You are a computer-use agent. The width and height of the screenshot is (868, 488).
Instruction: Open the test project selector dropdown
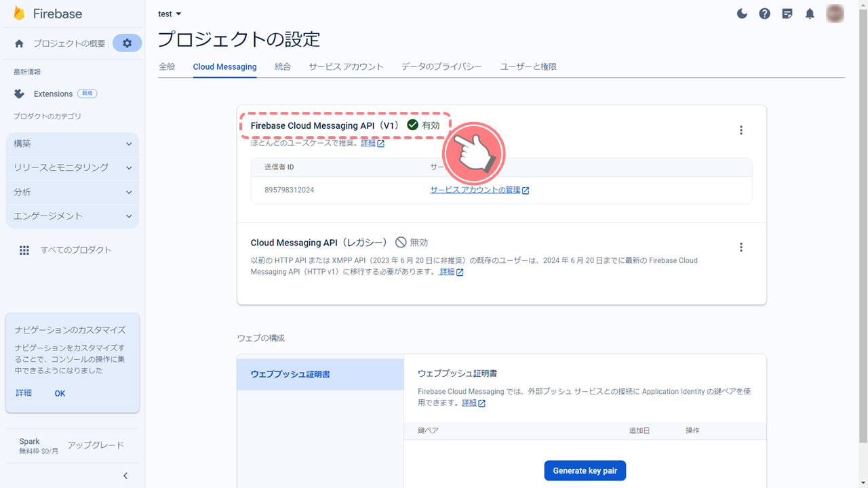pos(170,14)
